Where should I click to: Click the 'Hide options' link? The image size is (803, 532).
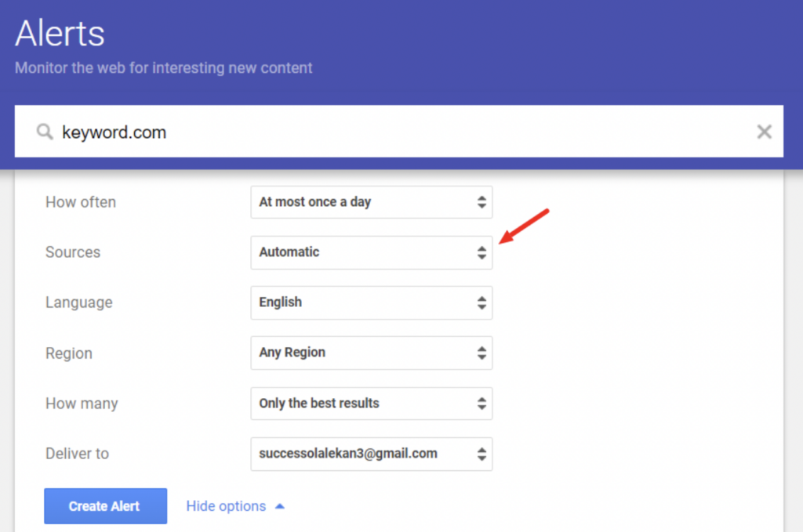pos(227,505)
